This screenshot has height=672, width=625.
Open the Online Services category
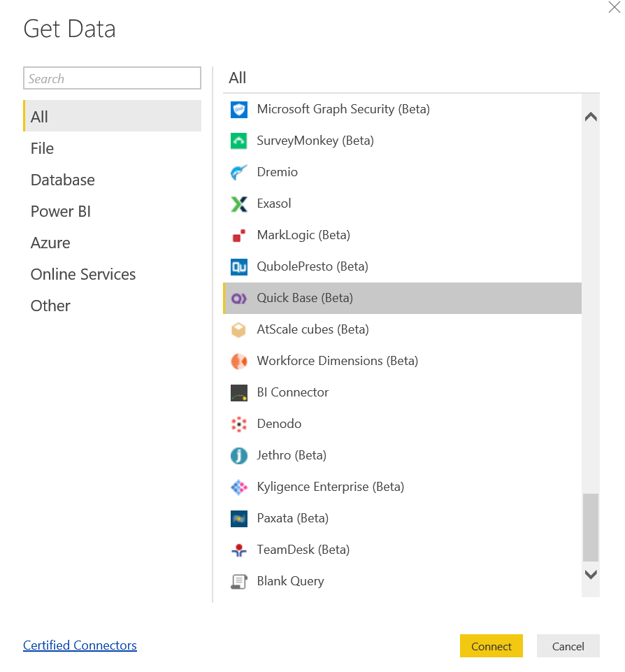tap(82, 274)
